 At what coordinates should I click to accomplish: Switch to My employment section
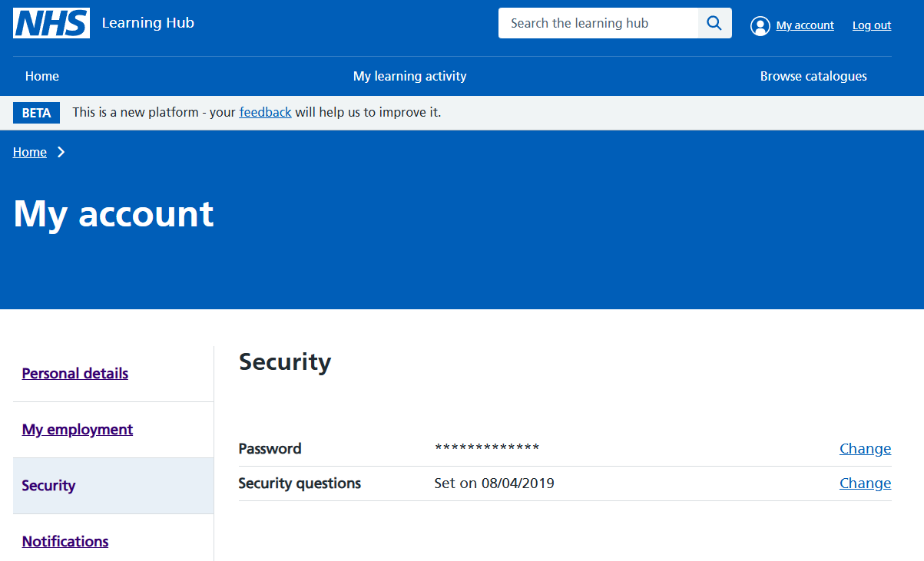[x=78, y=430]
